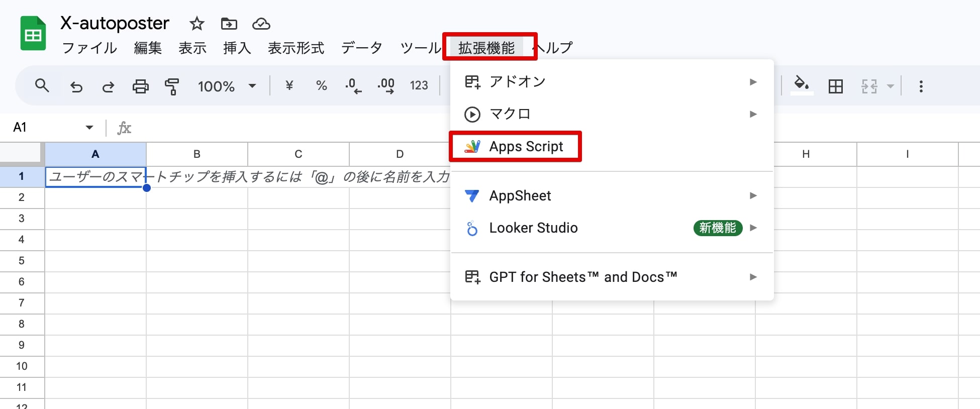Click the Looker Studio icon
Screen dimensions: 980x409
tap(472, 228)
